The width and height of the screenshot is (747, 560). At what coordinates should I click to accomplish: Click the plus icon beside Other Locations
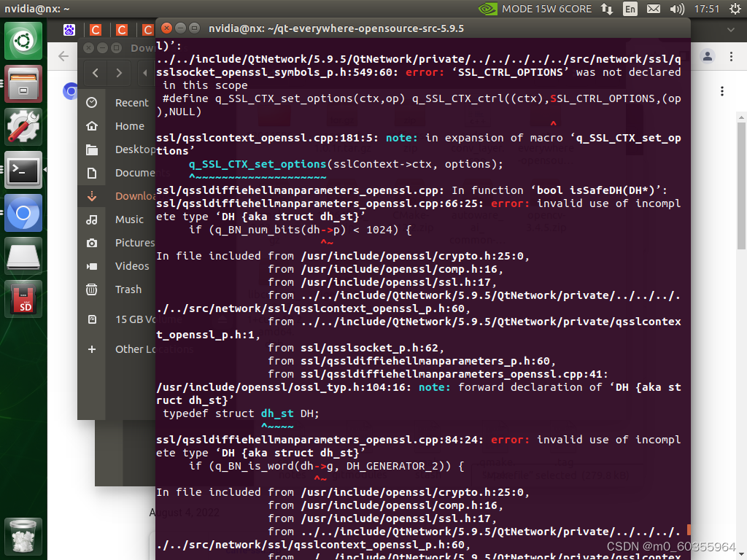point(92,349)
